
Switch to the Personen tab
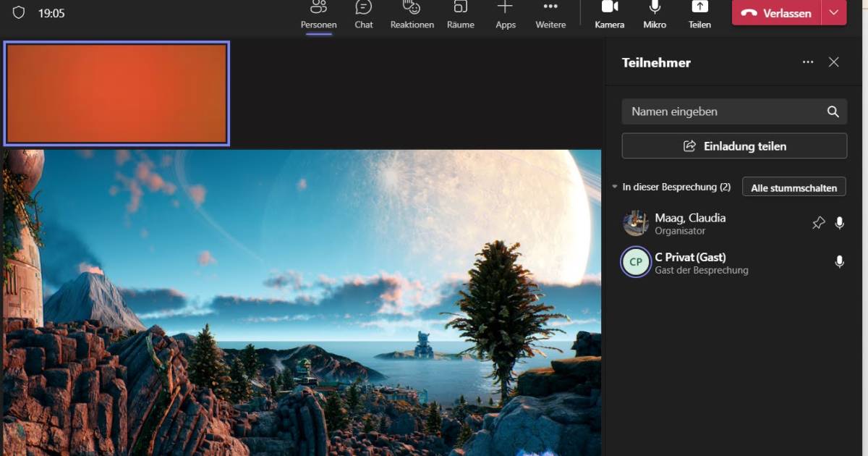pos(318,13)
